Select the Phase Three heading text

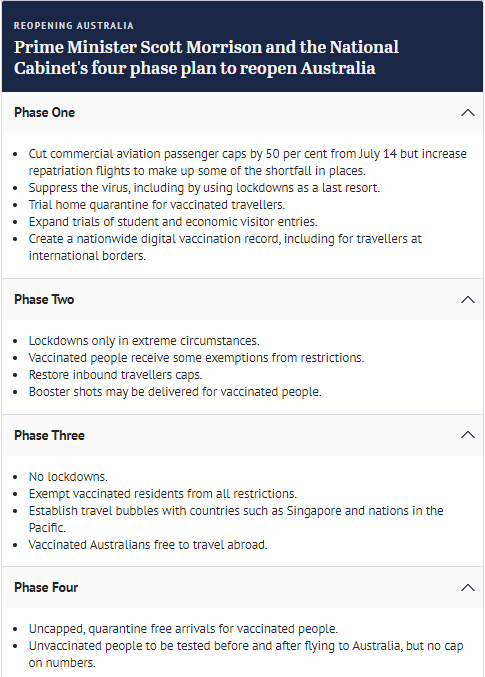[49, 435]
